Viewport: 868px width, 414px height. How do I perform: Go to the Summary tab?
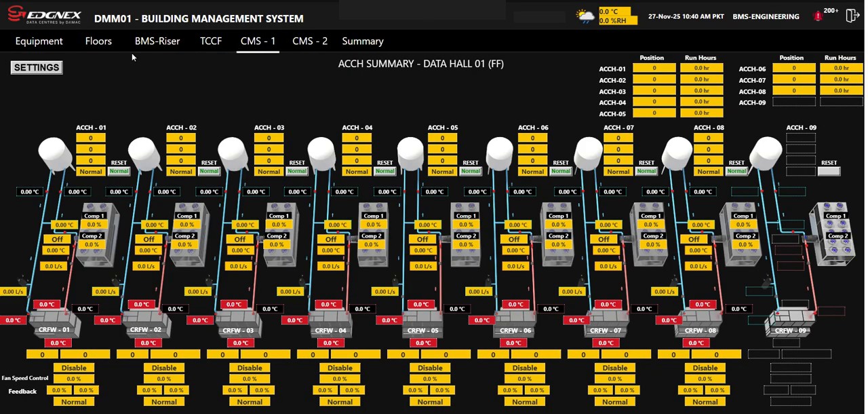[x=363, y=41]
